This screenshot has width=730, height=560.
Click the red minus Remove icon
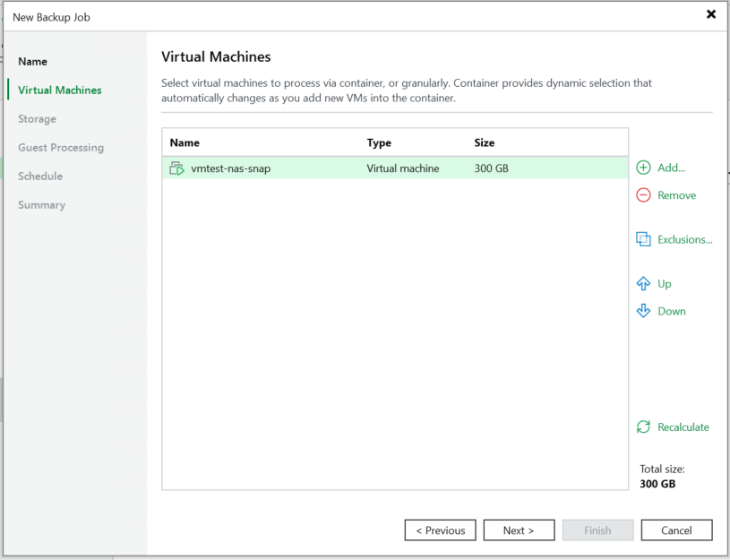pos(643,195)
